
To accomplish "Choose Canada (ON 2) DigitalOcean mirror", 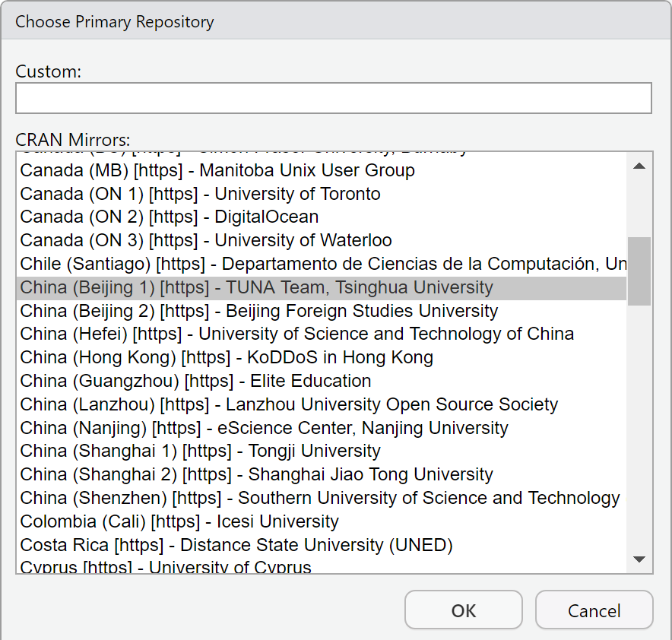I will click(x=170, y=217).
